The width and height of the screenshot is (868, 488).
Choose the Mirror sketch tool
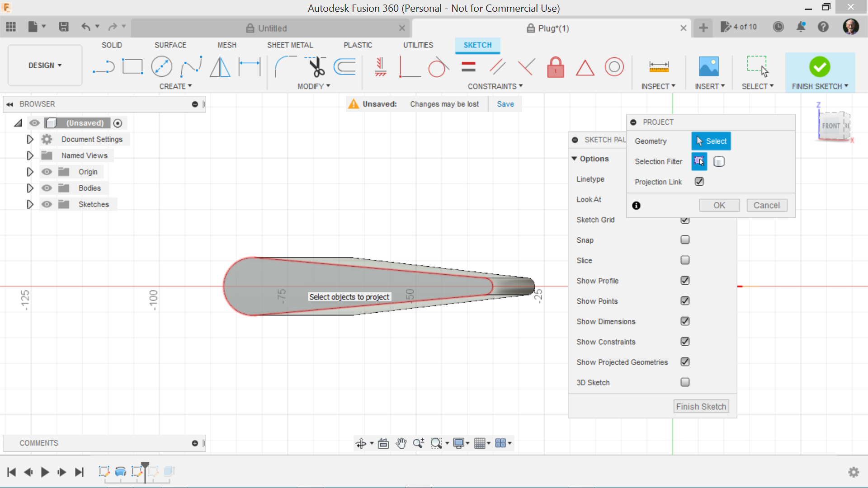pos(220,67)
